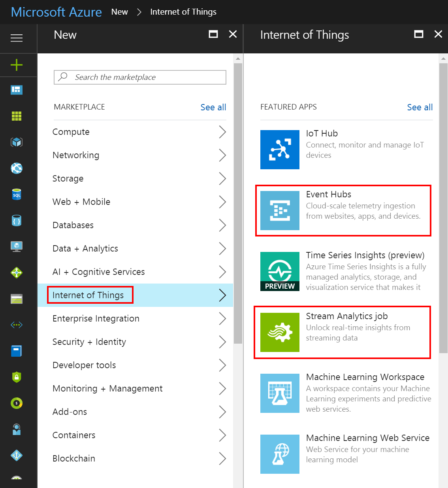
Task: Click the Machine Learning Workspace flask icon
Action: click(x=280, y=393)
